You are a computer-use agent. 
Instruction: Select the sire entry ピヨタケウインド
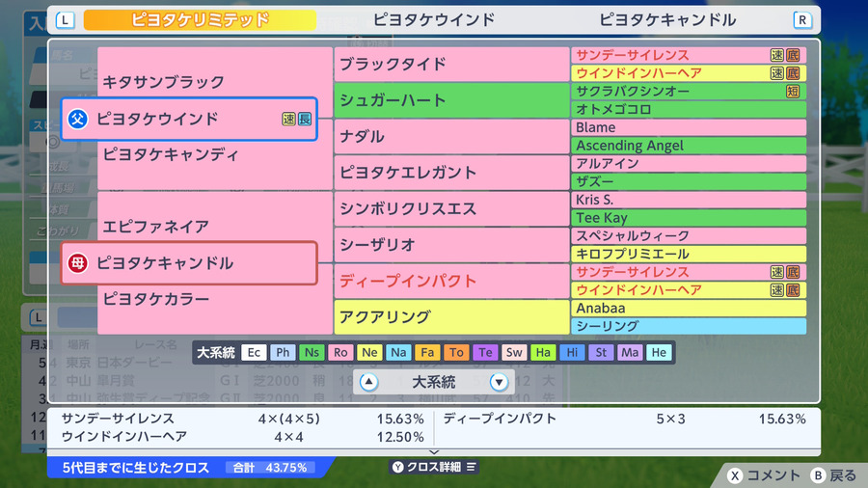pyautogui.click(x=189, y=119)
